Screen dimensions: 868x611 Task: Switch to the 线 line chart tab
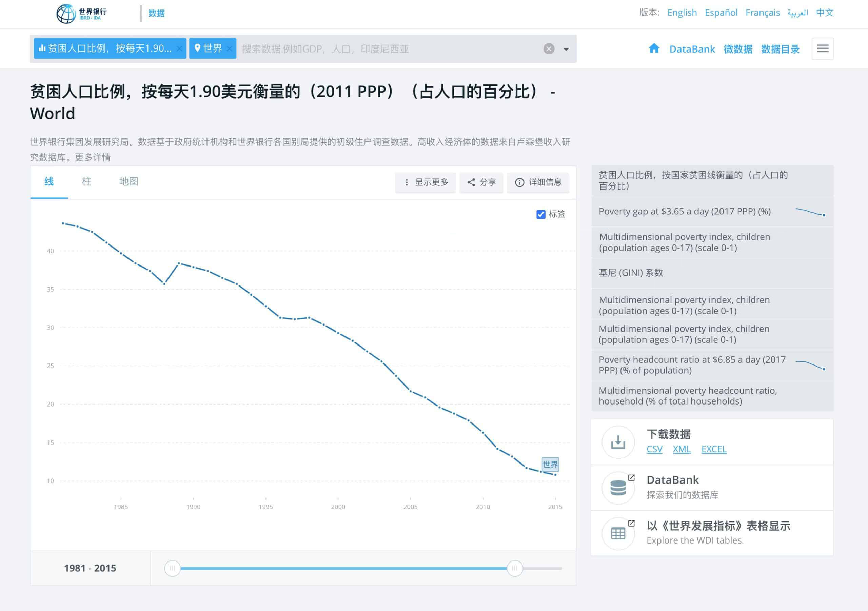(x=49, y=181)
